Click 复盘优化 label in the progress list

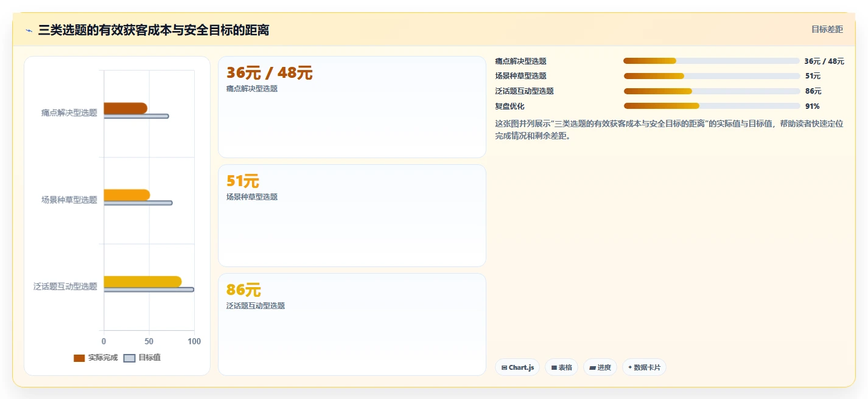510,106
